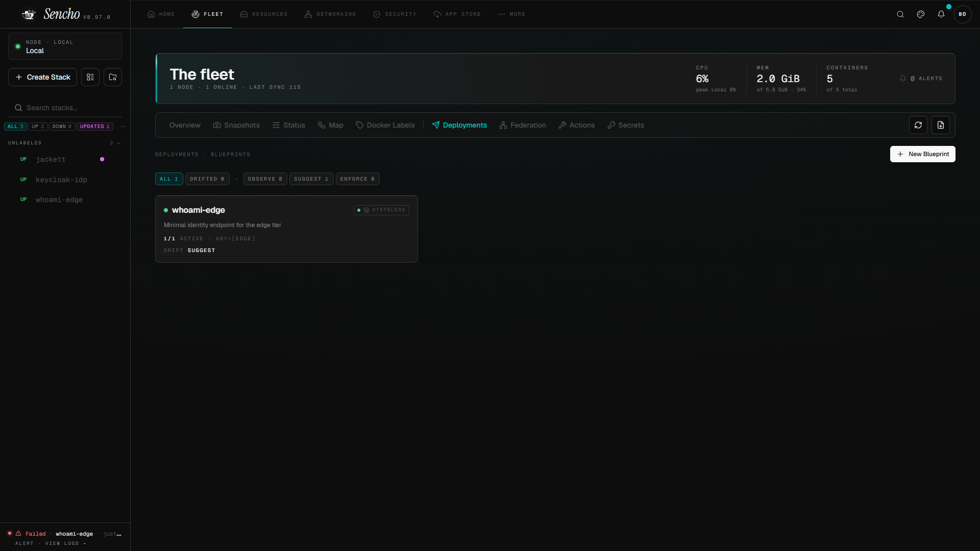Switch to the Status tab

click(x=288, y=125)
